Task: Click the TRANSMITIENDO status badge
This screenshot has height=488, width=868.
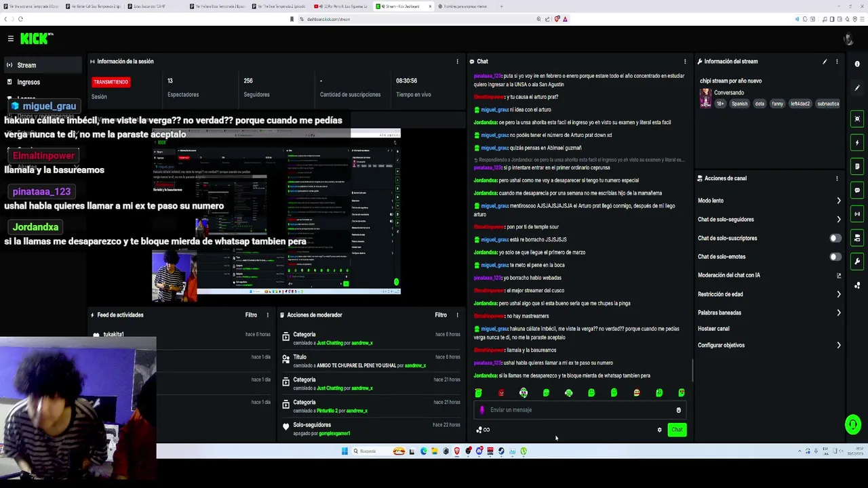Action: point(111,82)
